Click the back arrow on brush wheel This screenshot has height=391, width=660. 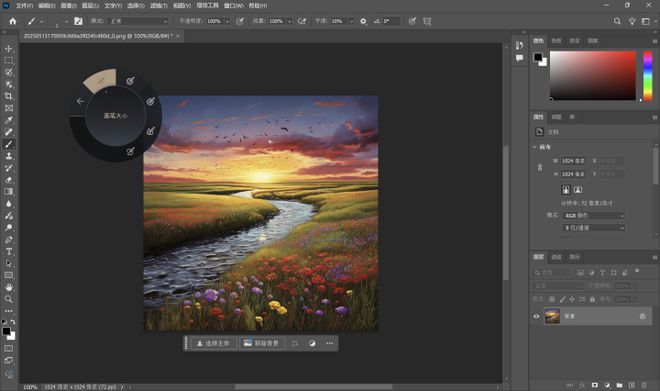80,101
